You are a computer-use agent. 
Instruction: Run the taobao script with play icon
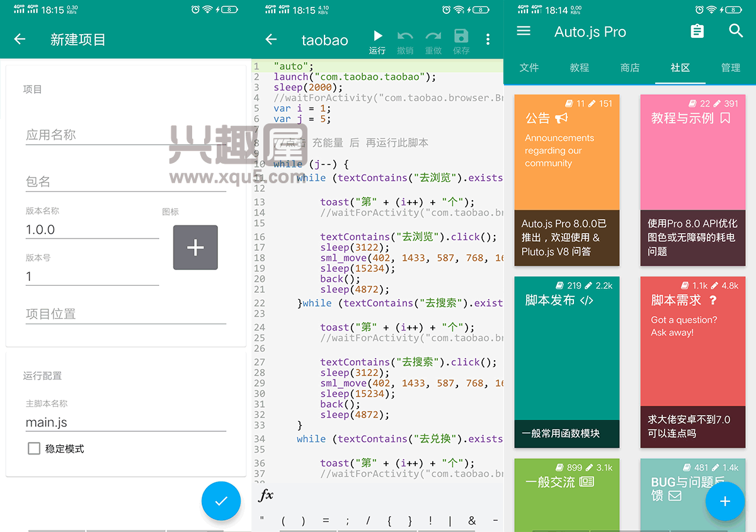pyautogui.click(x=377, y=37)
